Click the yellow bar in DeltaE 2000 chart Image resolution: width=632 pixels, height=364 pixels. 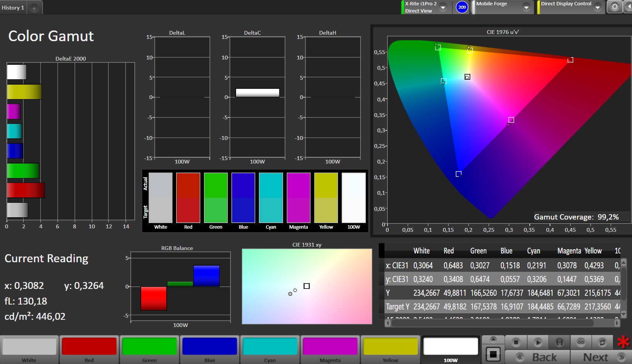[x=24, y=92]
